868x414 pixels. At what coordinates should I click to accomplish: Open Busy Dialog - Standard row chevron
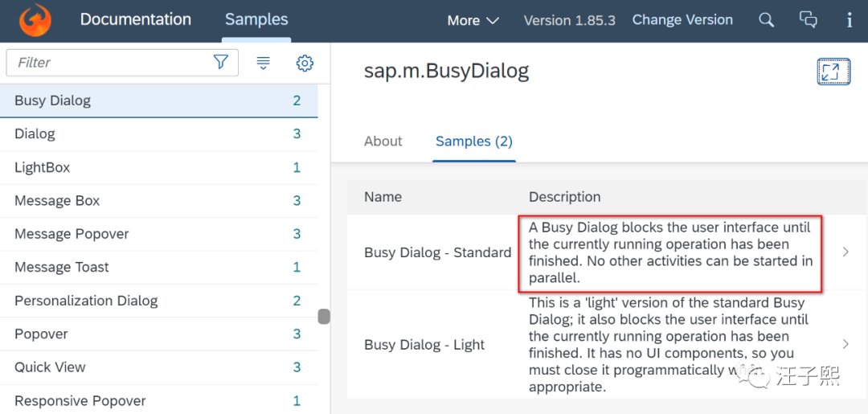pyautogui.click(x=845, y=252)
